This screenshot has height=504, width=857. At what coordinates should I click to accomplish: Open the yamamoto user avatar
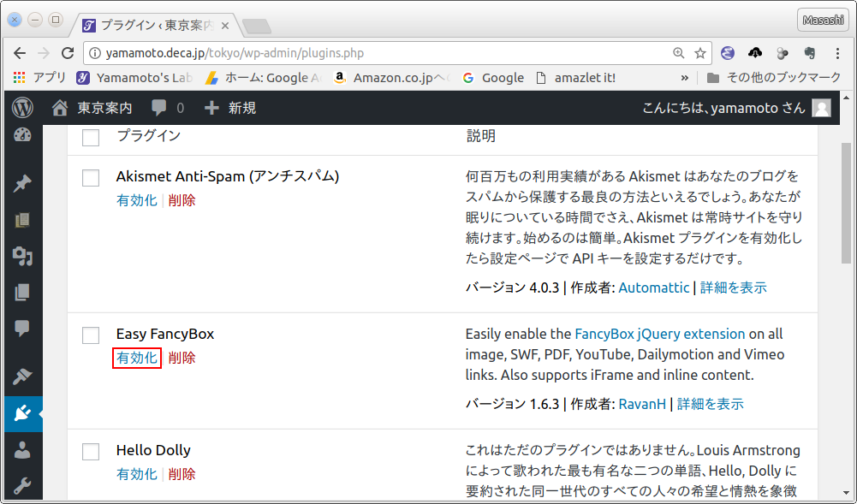coord(821,108)
